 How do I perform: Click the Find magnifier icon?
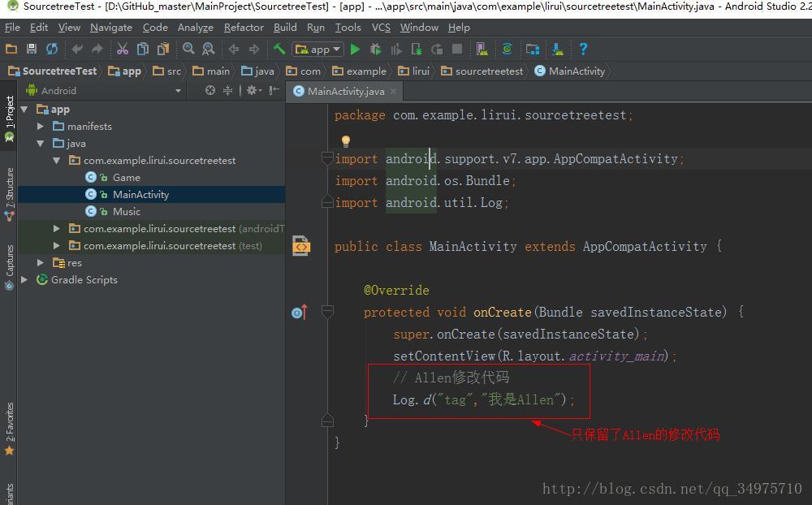[x=188, y=50]
